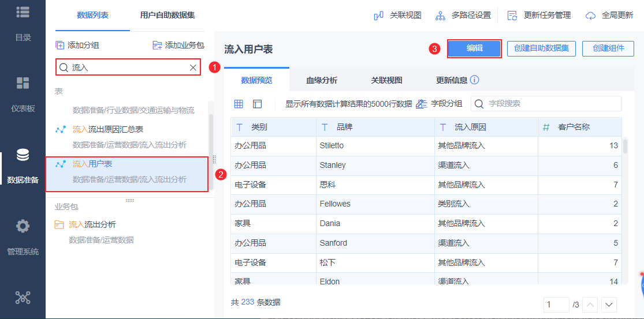Click the Dania brand cell
The width and height of the screenshot is (644, 319).
click(375, 223)
